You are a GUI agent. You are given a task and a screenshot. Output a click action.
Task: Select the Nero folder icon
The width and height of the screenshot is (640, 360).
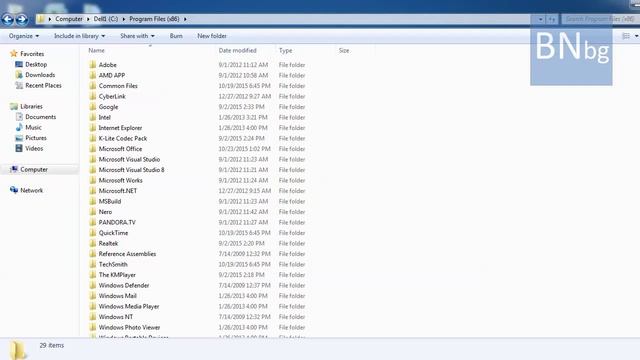point(93,212)
